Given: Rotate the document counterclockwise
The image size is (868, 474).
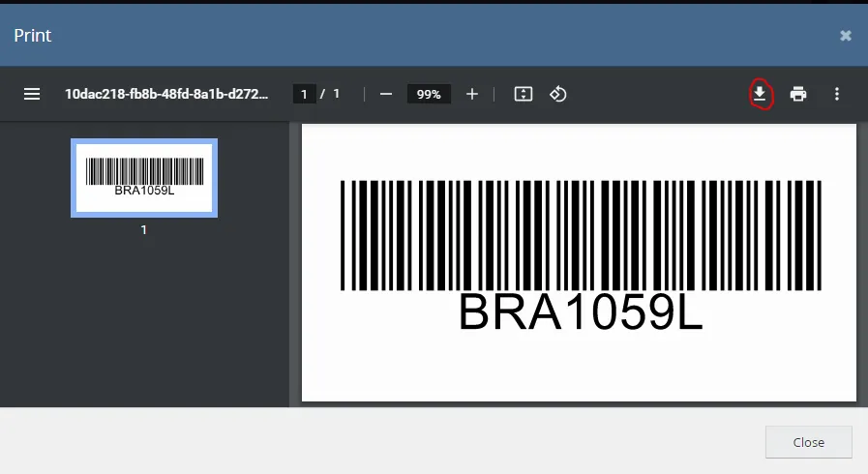Looking at the screenshot, I should click(557, 94).
